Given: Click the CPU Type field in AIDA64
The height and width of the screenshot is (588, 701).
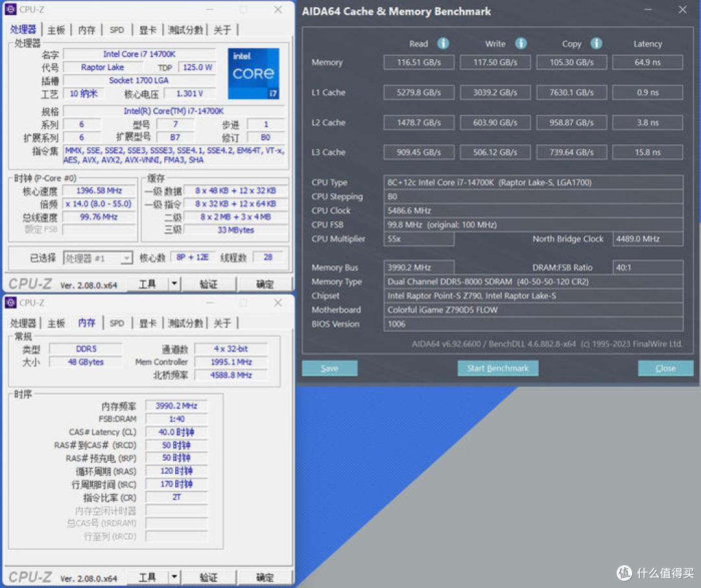Looking at the screenshot, I should tap(534, 182).
